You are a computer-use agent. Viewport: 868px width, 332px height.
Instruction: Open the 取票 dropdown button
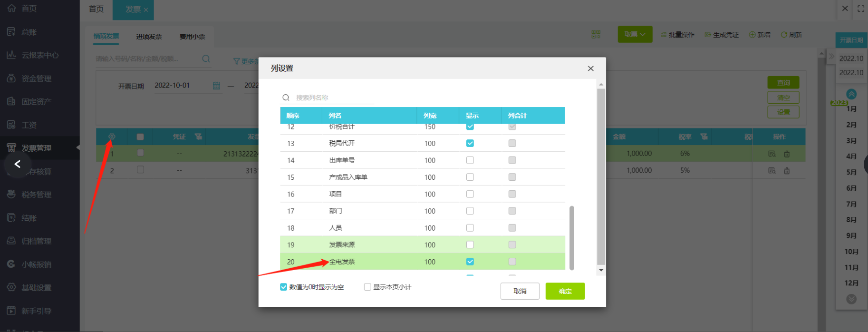635,34
